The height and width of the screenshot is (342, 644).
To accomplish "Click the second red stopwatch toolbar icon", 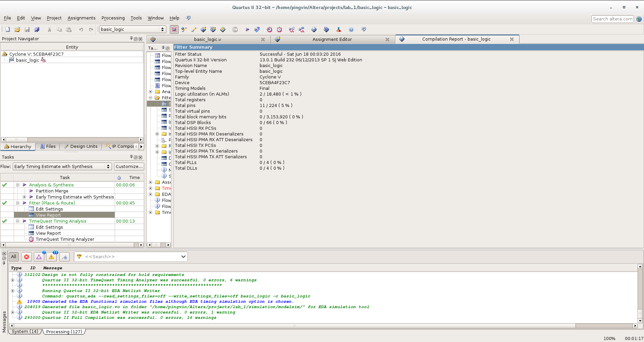I will coord(279,30).
